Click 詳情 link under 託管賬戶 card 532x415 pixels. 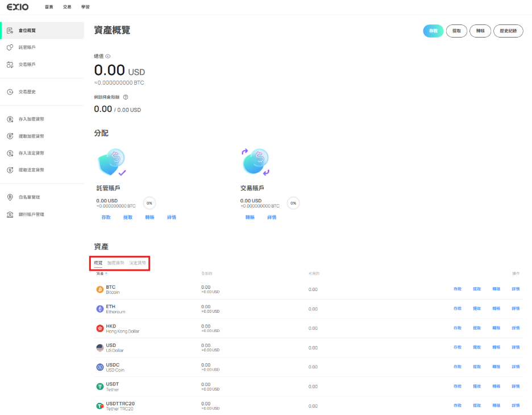171,217
